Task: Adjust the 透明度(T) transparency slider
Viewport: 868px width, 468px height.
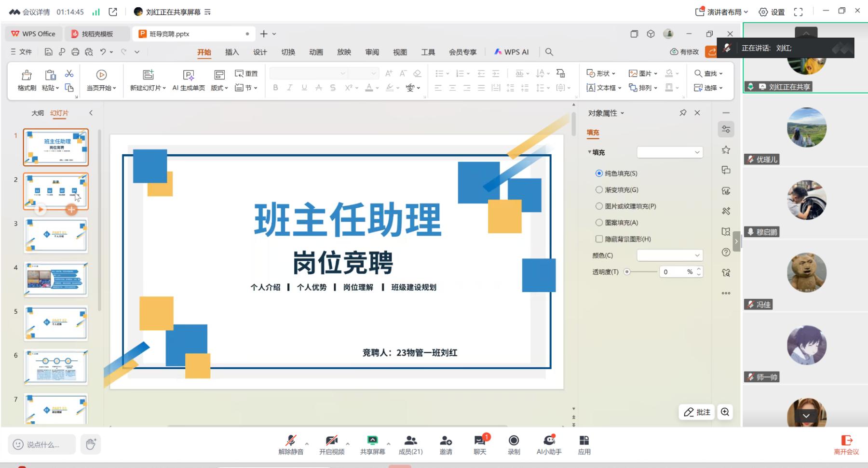Action: [x=627, y=272]
